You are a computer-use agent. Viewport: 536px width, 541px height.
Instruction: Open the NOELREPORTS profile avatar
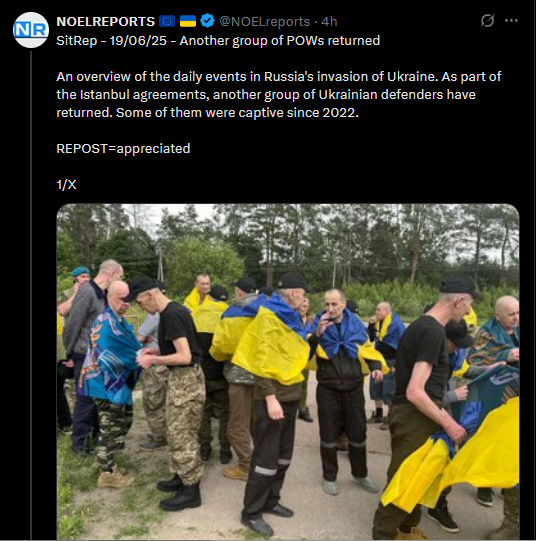pyautogui.click(x=31, y=30)
